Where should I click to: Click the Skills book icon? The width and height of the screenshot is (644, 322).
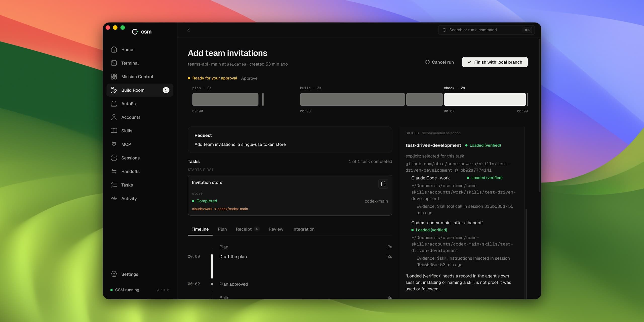114,131
